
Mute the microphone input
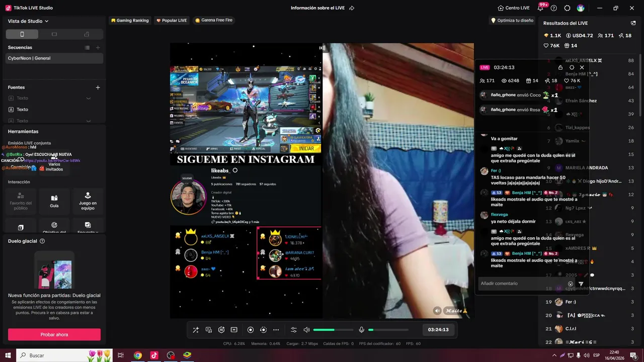click(361, 330)
